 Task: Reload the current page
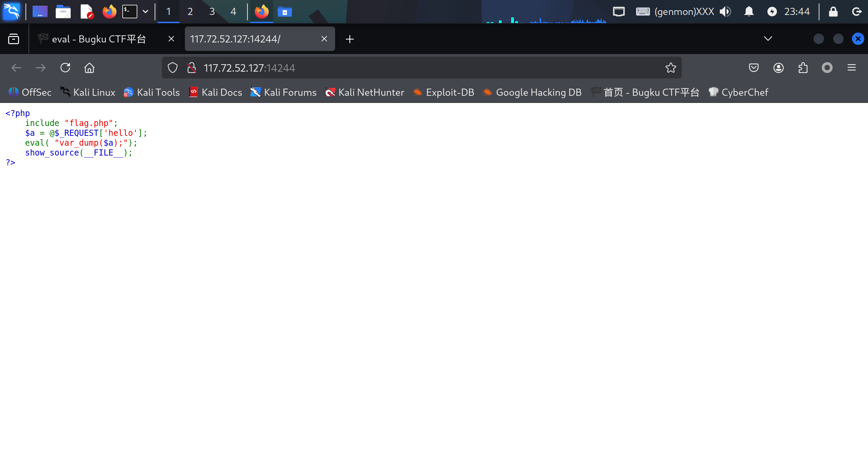tap(65, 68)
